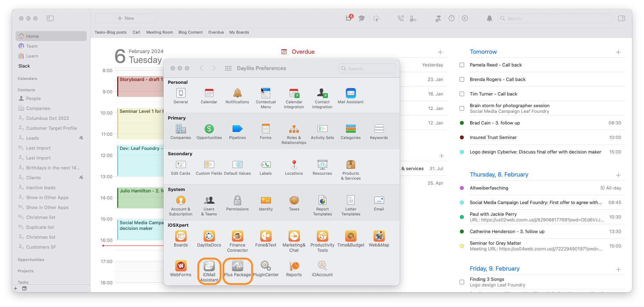The width and height of the screenshot is (644, 307).
Task: Go back in Daylite Preferences
Action: [x=201, y=68]
